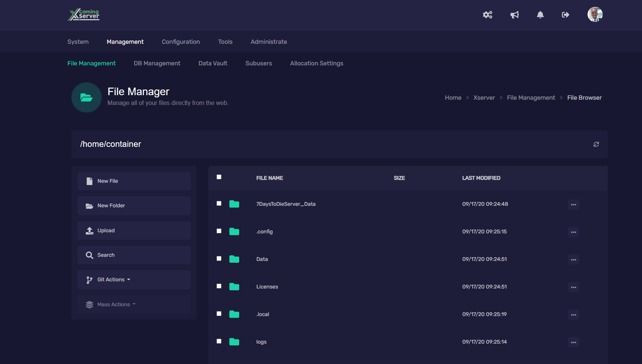This screenshot has height=364, width=642.
Task: Check the Licenses folder checkbox
Action: click(219, 286)
